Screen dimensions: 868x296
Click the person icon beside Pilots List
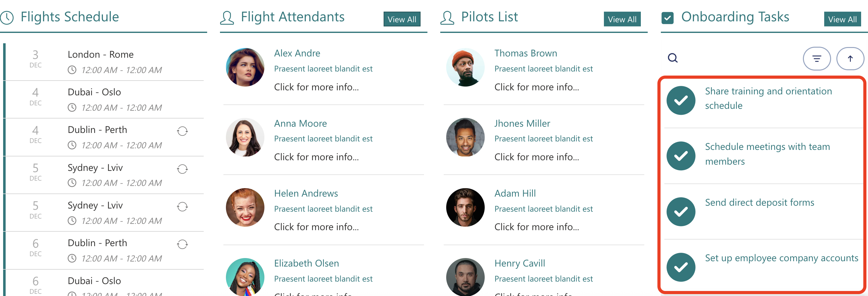[x=447, y=17]
